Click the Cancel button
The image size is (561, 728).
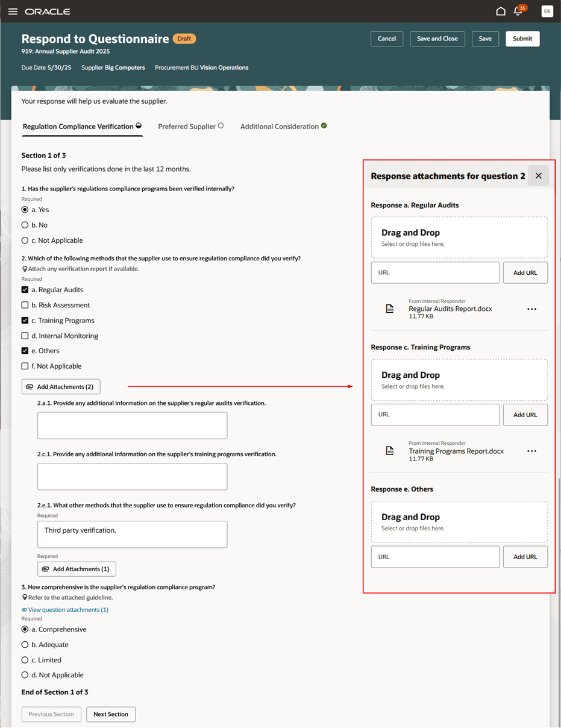387,39
